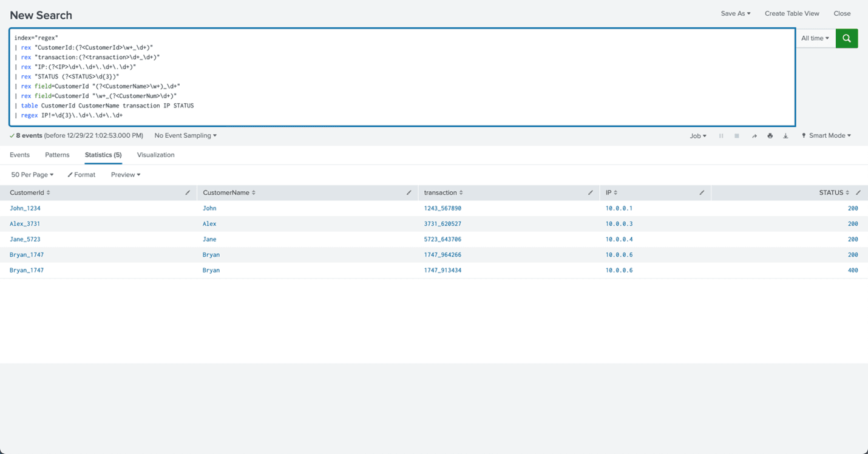Expand the Smart Mode dropdown

[826, 136]
